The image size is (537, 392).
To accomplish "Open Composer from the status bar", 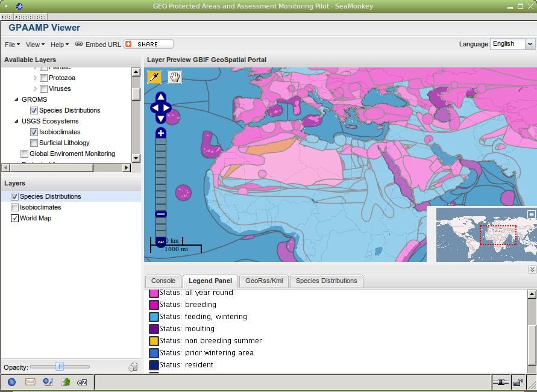I will point(48,382).
